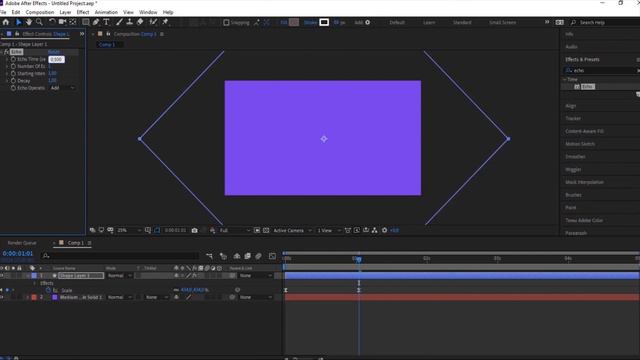Switch to the Default workspace
Image resolution: width=640 pixels, height=360 pixels.
pos(397,22)
